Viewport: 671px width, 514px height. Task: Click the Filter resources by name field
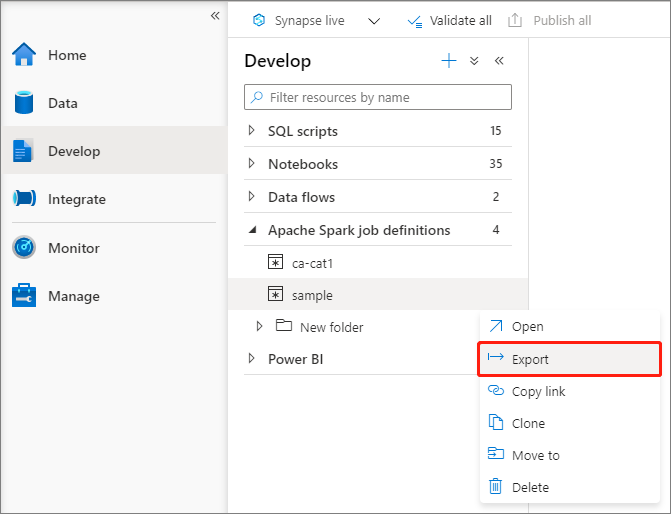(x=378, y=97)
